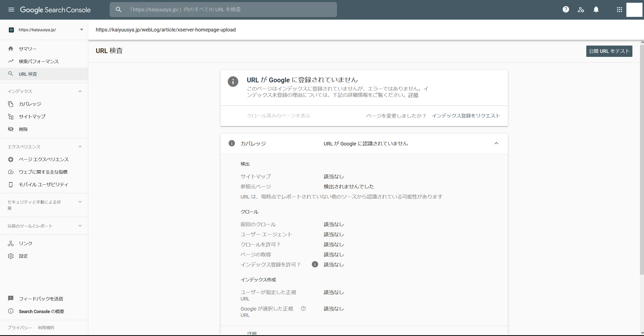Viewport: 644px width, 336px height.
Task: Open ページ エクスペリエンス report
Action: coord(44,159)
